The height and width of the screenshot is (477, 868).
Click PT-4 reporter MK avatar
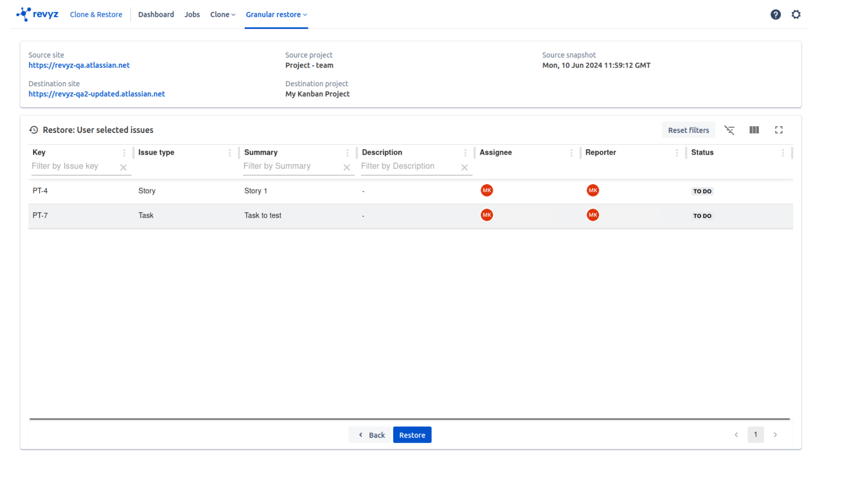point(593,190)
